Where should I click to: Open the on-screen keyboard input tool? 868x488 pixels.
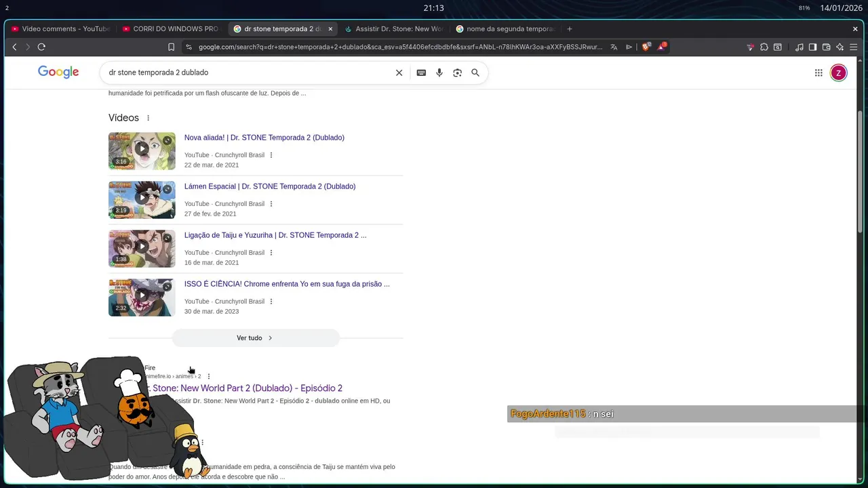click(421, 73)
